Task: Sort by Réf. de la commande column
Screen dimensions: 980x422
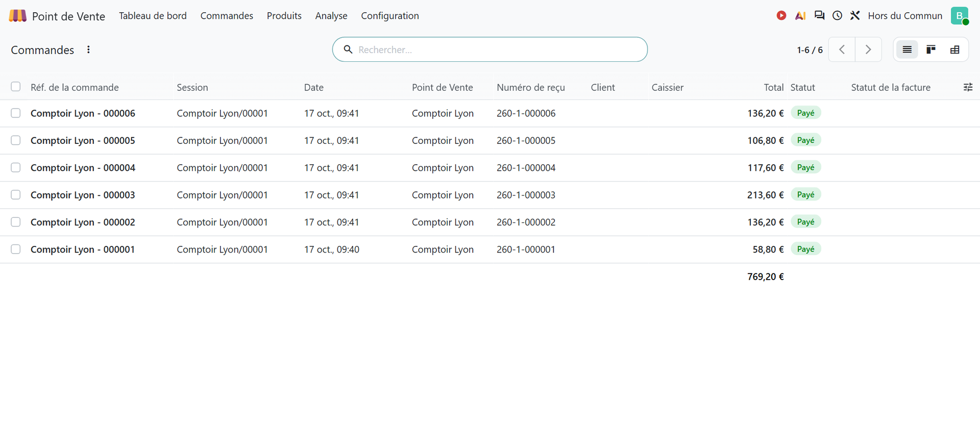Action: click(75, 87)
